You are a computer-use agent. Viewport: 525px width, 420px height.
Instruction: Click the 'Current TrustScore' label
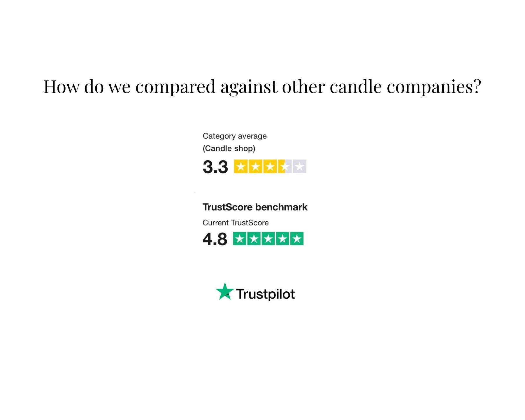[x=236, y=223]
